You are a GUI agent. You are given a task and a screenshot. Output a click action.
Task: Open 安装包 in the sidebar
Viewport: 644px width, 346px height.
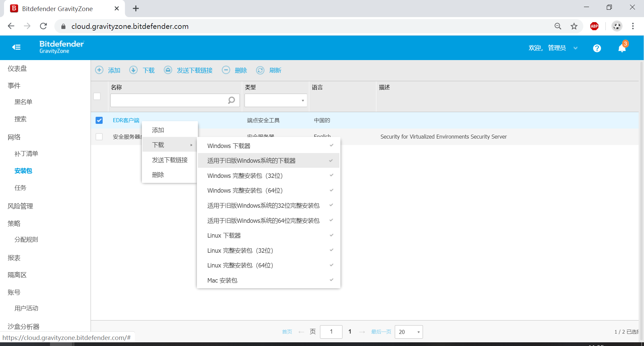coord(23,170)
